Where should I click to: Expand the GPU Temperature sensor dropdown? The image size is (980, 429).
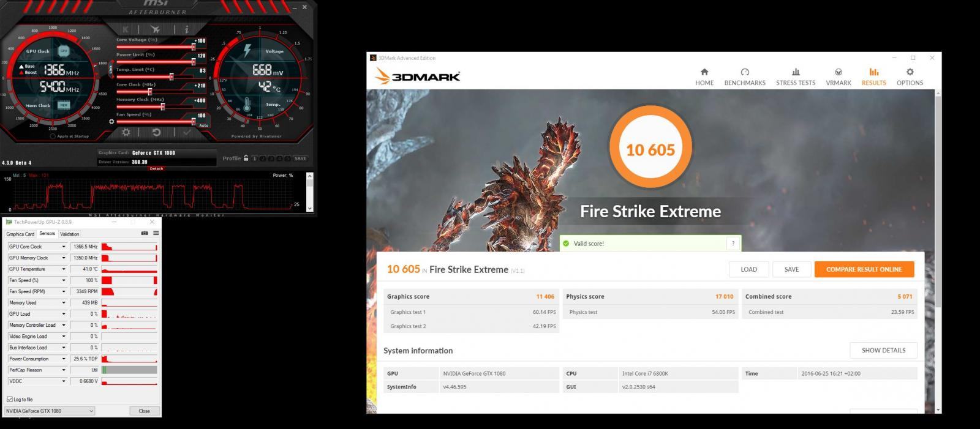pos(64,269)
